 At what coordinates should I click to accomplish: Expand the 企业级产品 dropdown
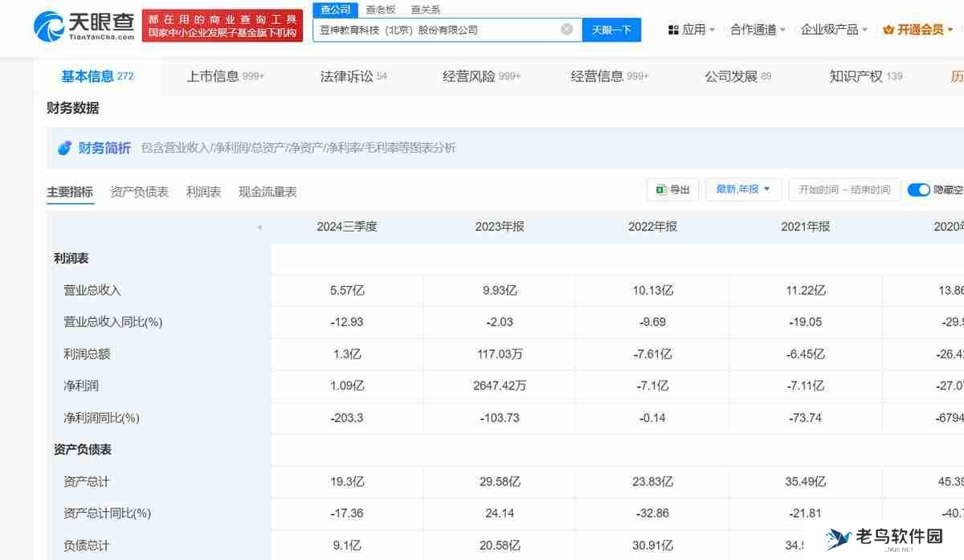coord(830,28)
